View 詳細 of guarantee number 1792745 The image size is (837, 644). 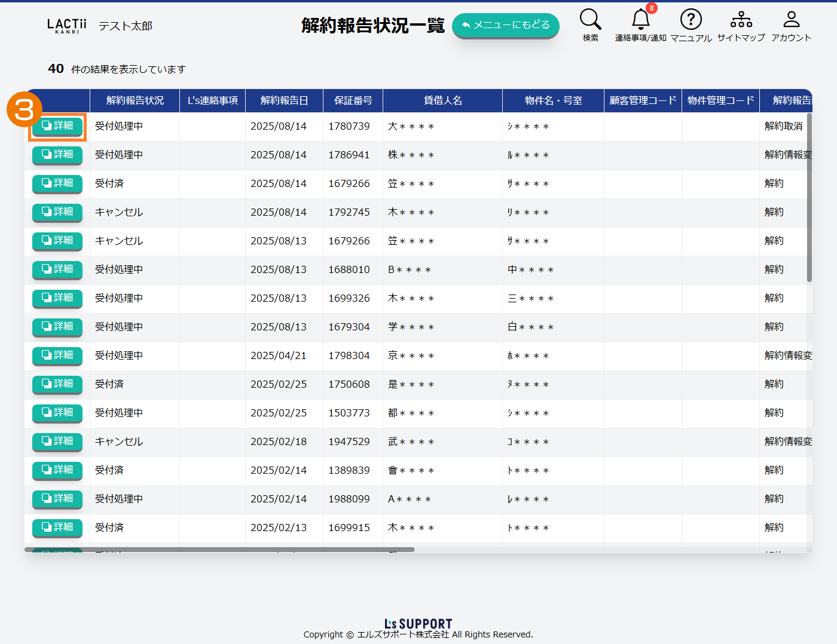click(x=57, y=212)
